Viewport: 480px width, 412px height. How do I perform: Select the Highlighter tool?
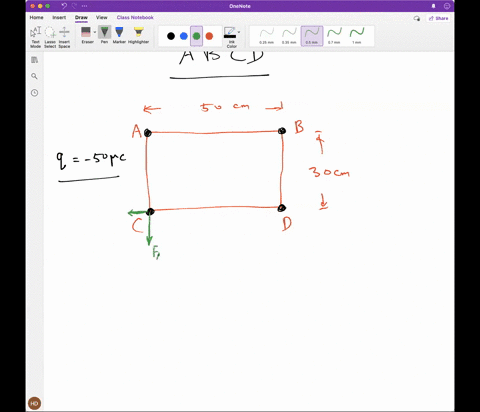138,35
